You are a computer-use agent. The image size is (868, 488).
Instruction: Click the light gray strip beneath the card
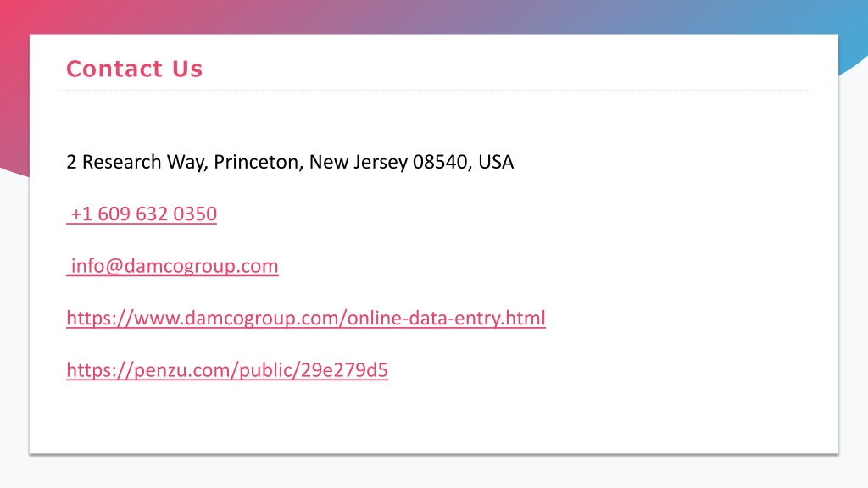coord(434,471)
